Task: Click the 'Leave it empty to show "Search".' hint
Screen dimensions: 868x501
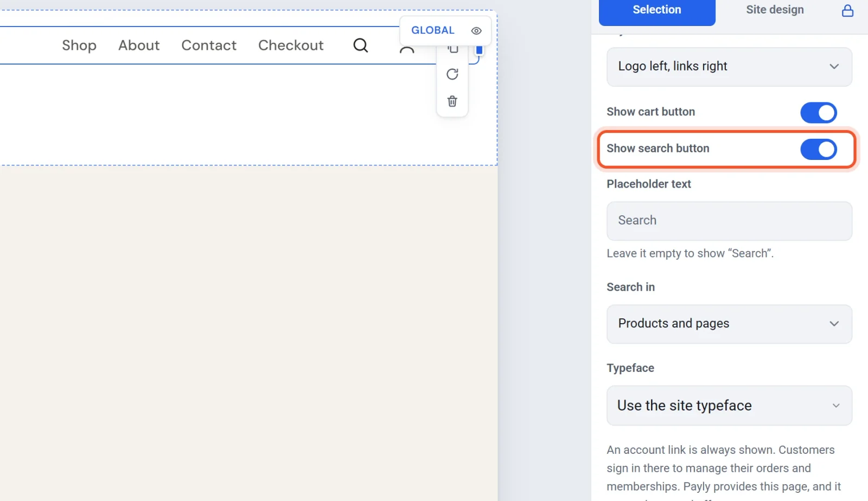Action: click(x=690, y=254)
